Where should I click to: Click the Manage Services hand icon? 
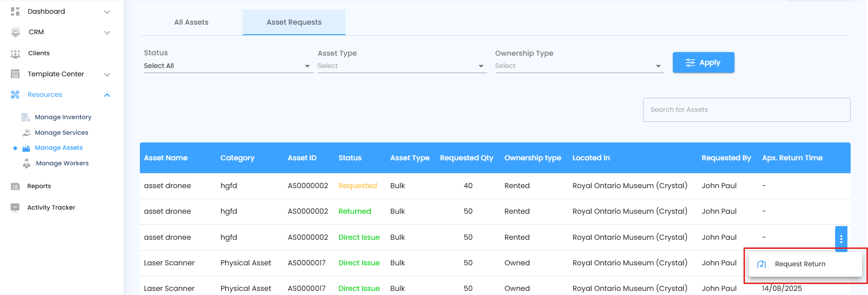27,133
